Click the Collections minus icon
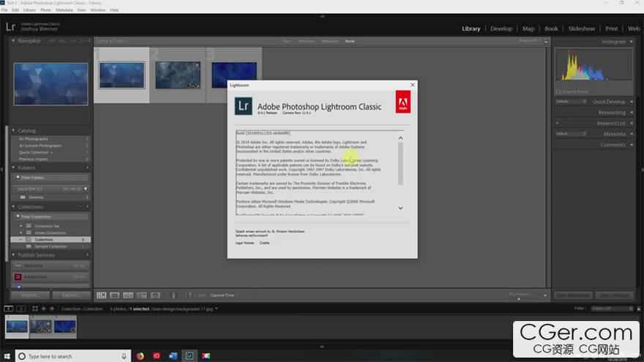The image size is (644, 362). [80, 207]
